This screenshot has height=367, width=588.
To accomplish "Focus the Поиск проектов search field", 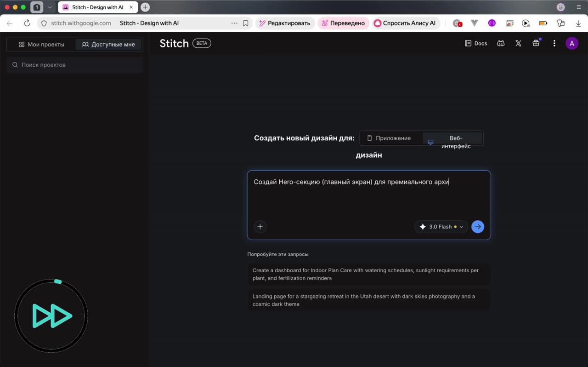I will point(75,65).
